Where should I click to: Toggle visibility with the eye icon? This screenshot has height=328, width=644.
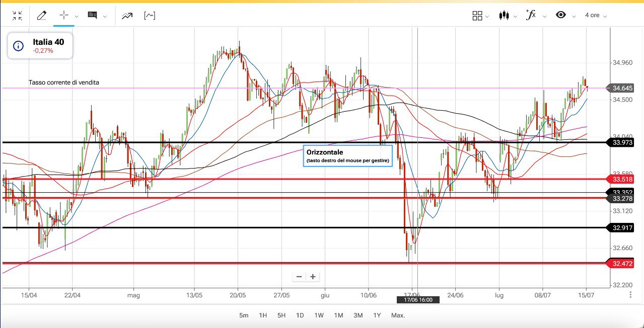[560, 15]
